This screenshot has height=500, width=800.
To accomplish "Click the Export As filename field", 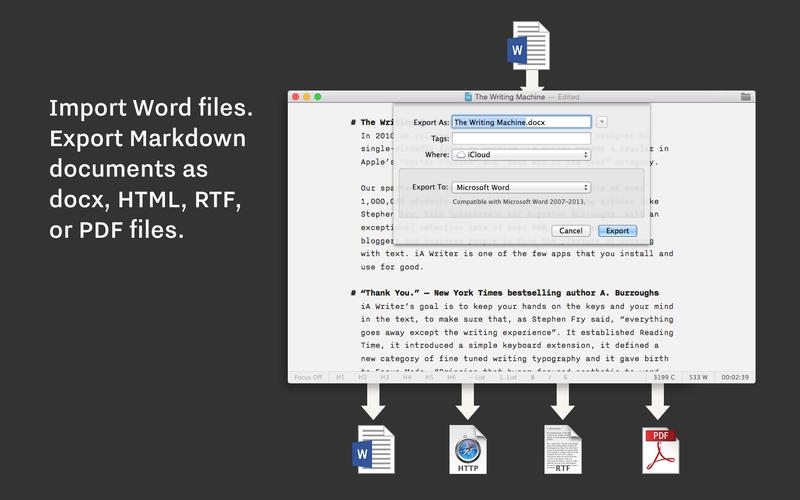I will pos(521,122).
